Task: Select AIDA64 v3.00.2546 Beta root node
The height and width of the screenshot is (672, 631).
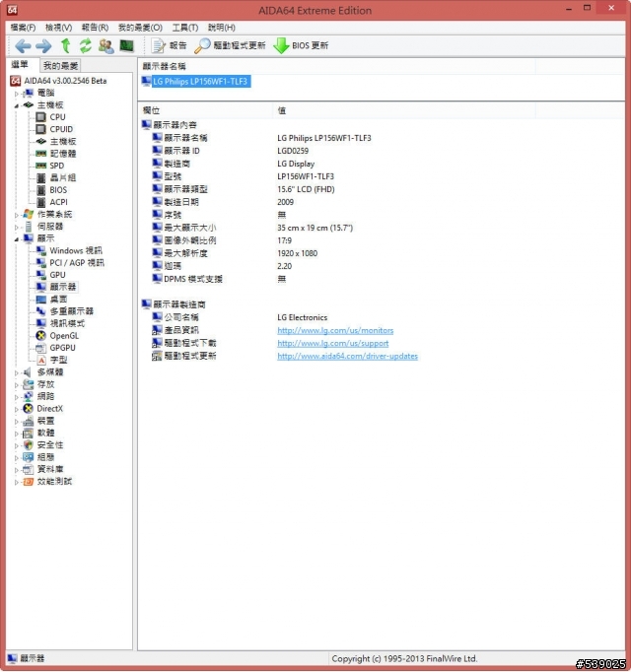Action: (x=65, y=81)
